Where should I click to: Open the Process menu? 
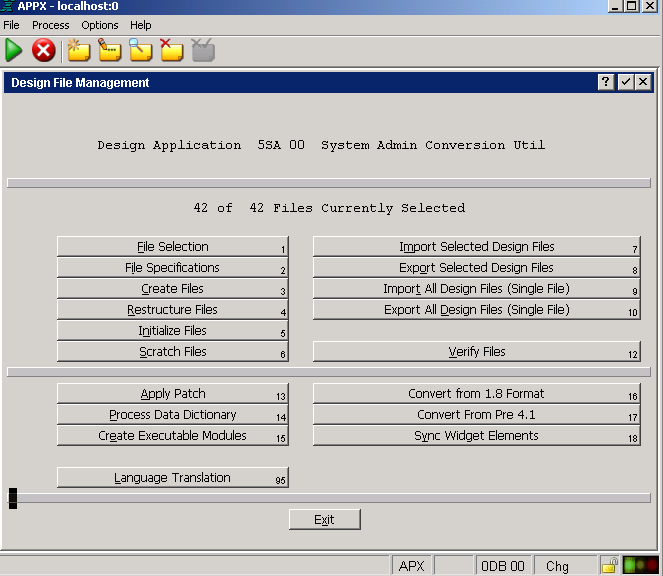tap(51, 25)
